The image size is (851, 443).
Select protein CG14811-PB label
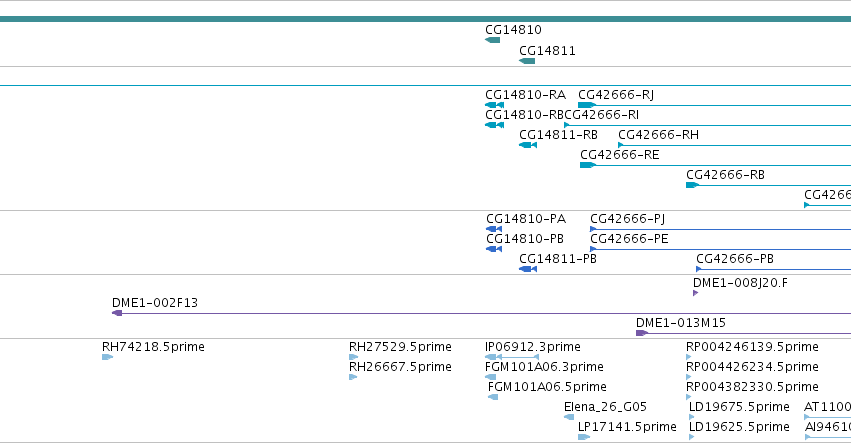558,259
